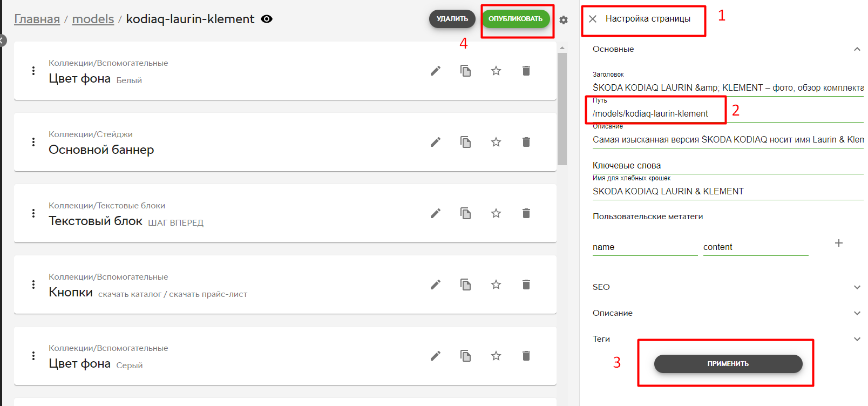Focus the Заголовок input field
Image resolution: width=868 pixels, height=406 pixels.
click(728, 87)
